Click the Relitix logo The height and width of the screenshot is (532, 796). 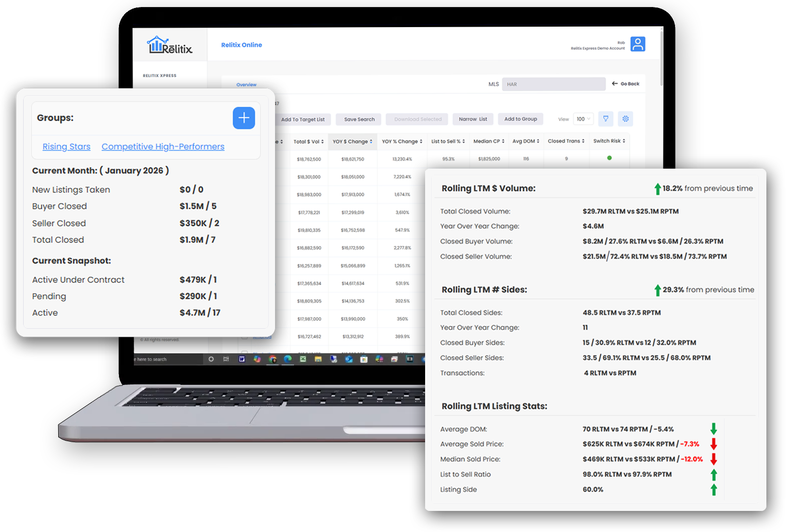tap(170, 45)
